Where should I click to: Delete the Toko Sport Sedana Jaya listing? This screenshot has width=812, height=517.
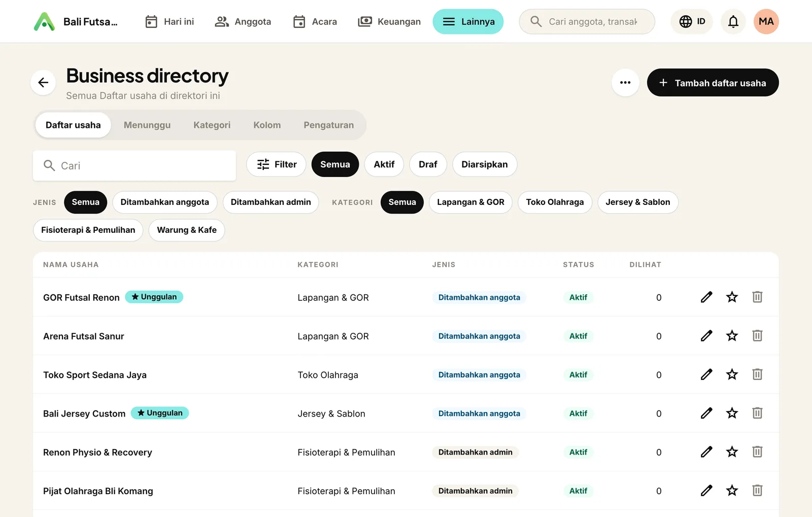click(757, 374)
